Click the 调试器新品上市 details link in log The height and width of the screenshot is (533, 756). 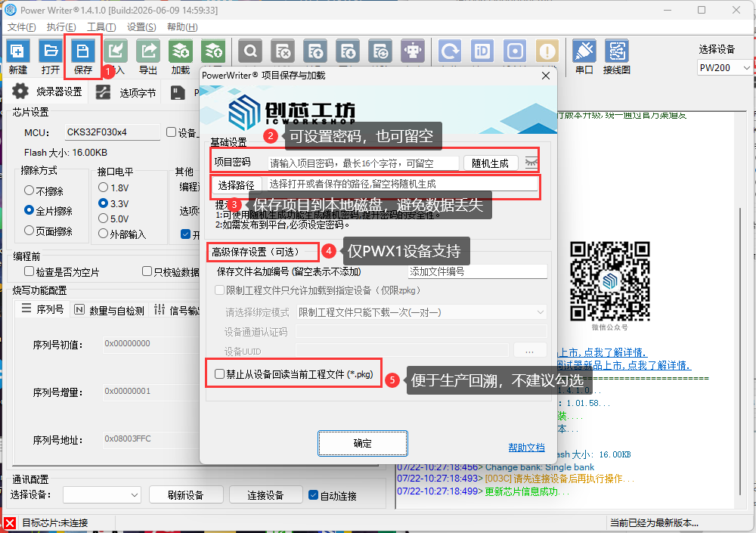coord(624,365)
